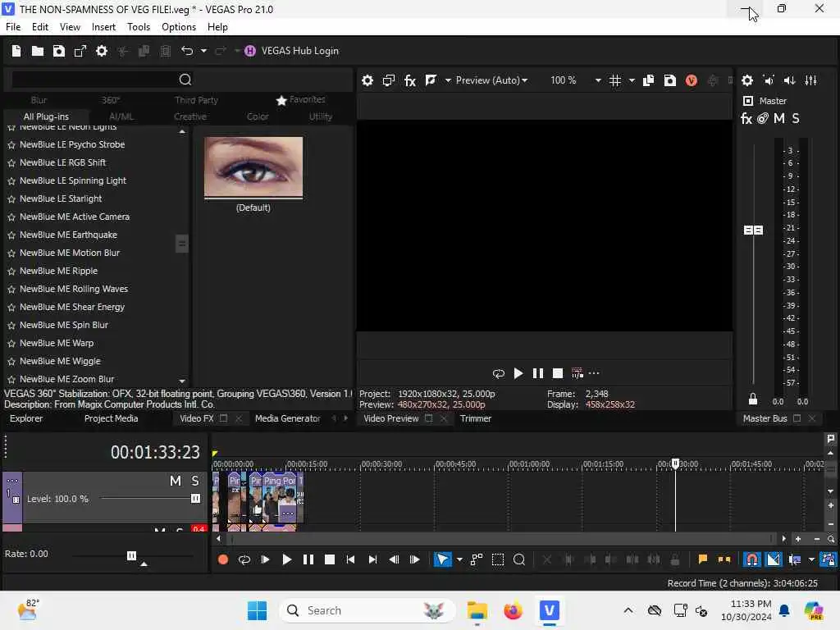Create a new project with New icon
The height and width of the screenshot is (630, 840).
coord(16,51)
